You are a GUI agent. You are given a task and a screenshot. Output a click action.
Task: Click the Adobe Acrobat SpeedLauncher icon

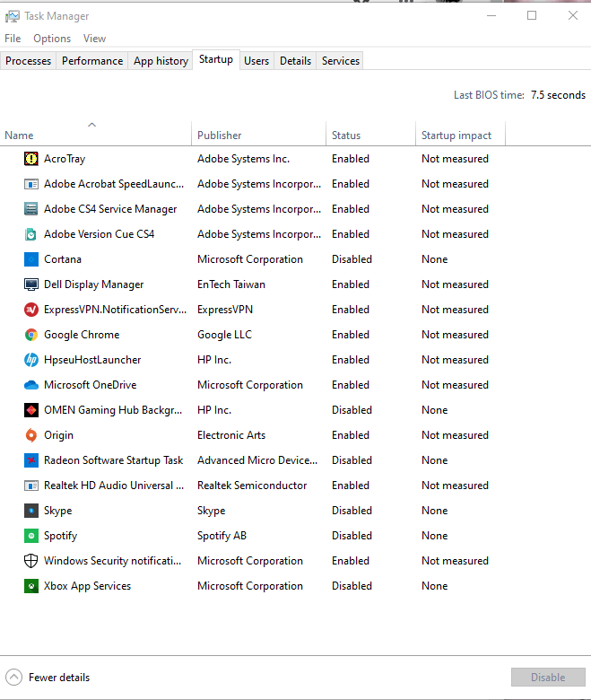point(30,184)
